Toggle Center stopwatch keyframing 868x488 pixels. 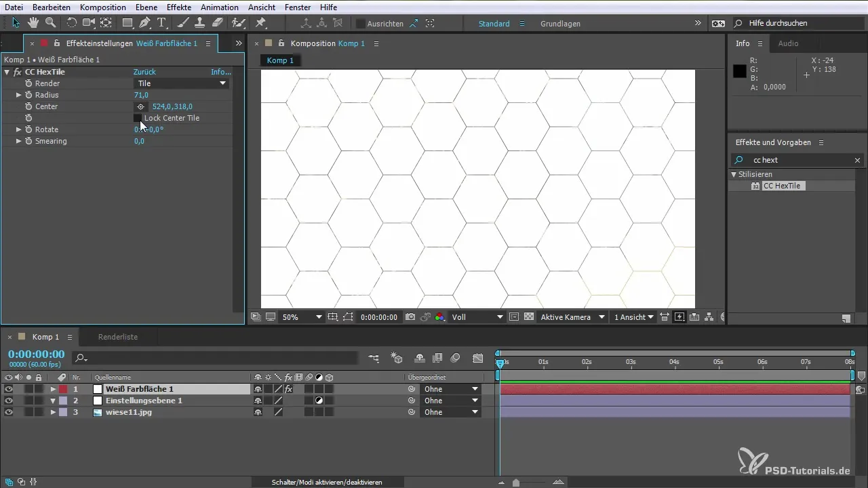[x=28, y=106]
